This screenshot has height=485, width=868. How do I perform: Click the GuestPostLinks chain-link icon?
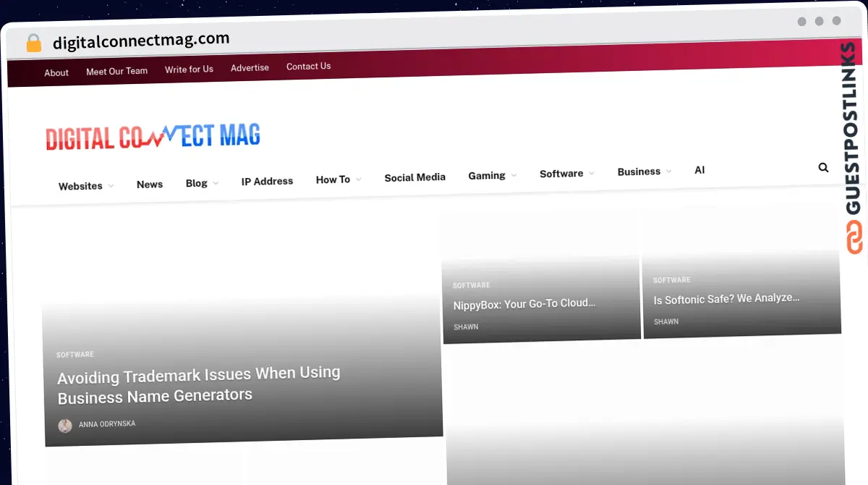pos(854,239)
